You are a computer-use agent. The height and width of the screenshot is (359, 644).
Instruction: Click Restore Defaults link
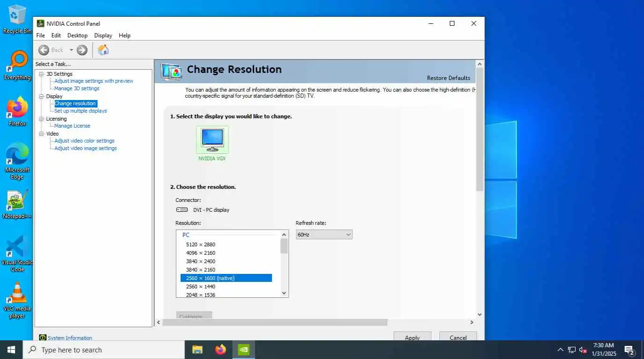tap(448, 78)
